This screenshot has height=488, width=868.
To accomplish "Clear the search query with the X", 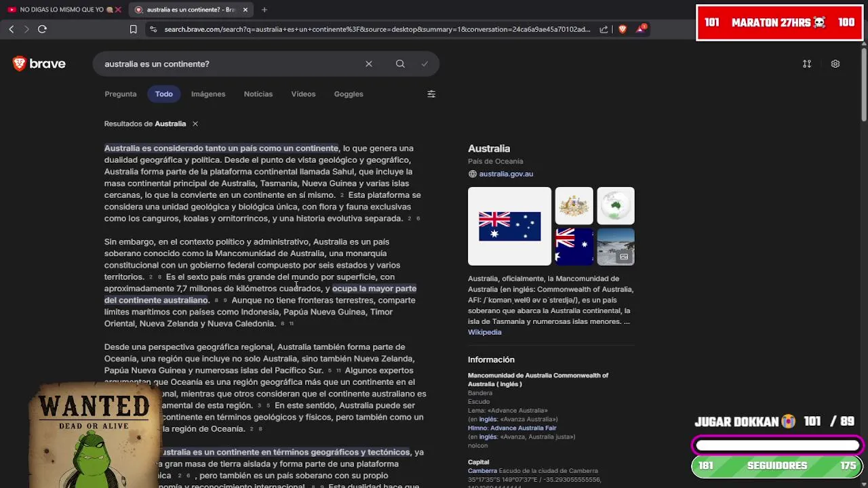I will coord(369,64).
